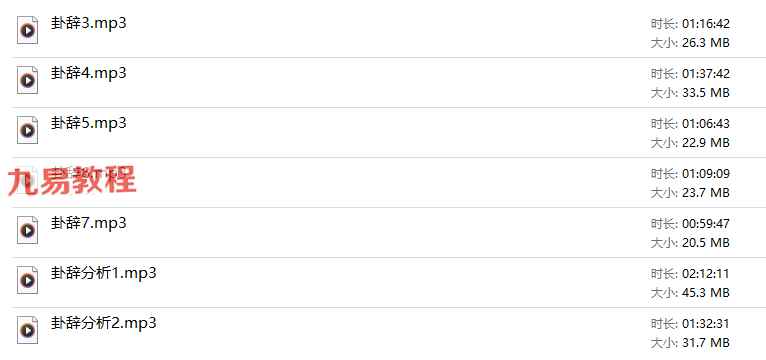Image resolution: width=766 pixels, height=360 pixels.
Task: Select the 卦辞7.mp3 filename
Action: pos(88,223)
